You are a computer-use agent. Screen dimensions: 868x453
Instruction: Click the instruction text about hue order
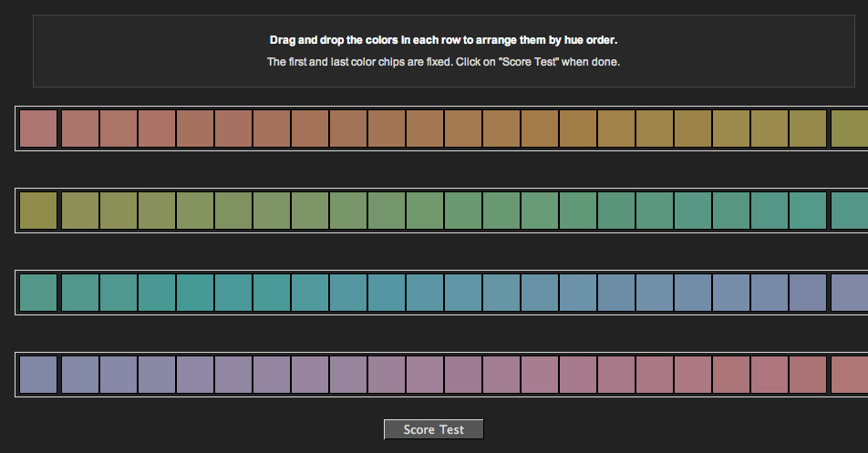(x=443, y=40)
